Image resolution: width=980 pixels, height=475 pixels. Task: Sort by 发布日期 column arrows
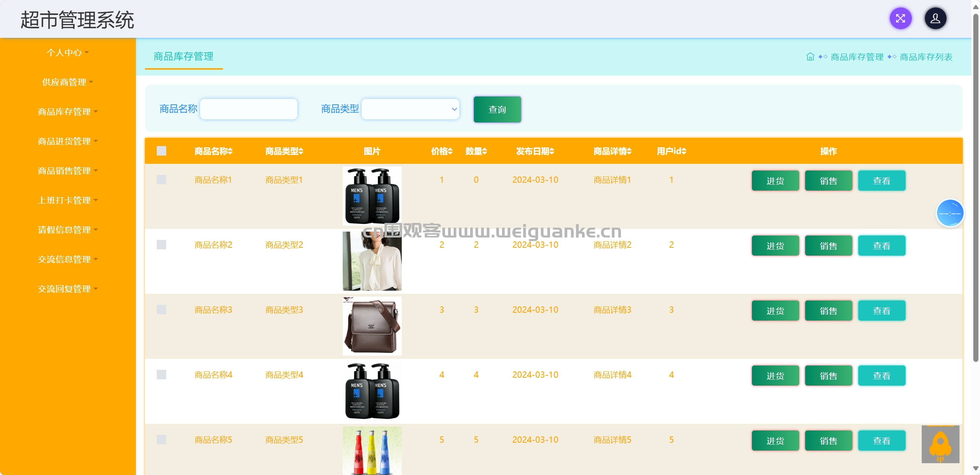551,151
